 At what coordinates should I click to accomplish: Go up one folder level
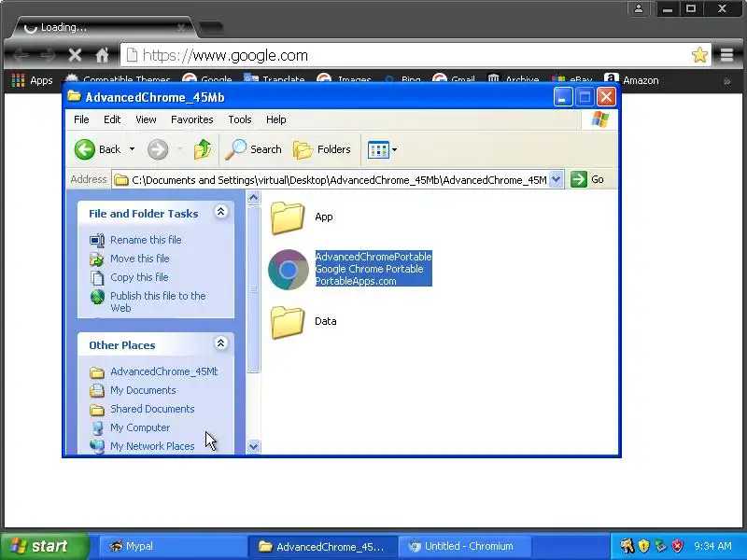click(x=203, y=149)
